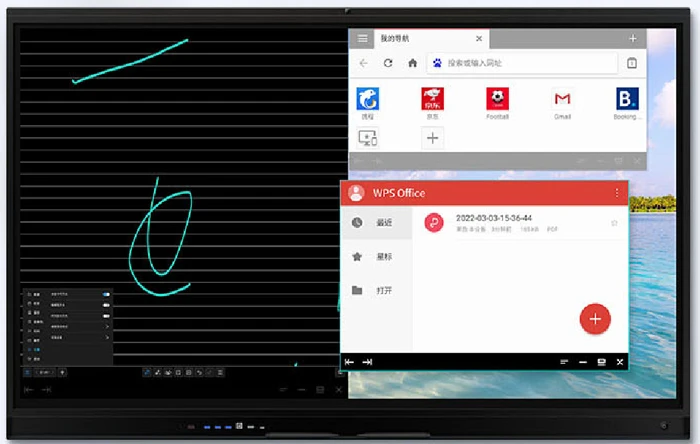Open the browser hamburger menu
This screenshot has width=700, height=444.
[x=362, y=39]
